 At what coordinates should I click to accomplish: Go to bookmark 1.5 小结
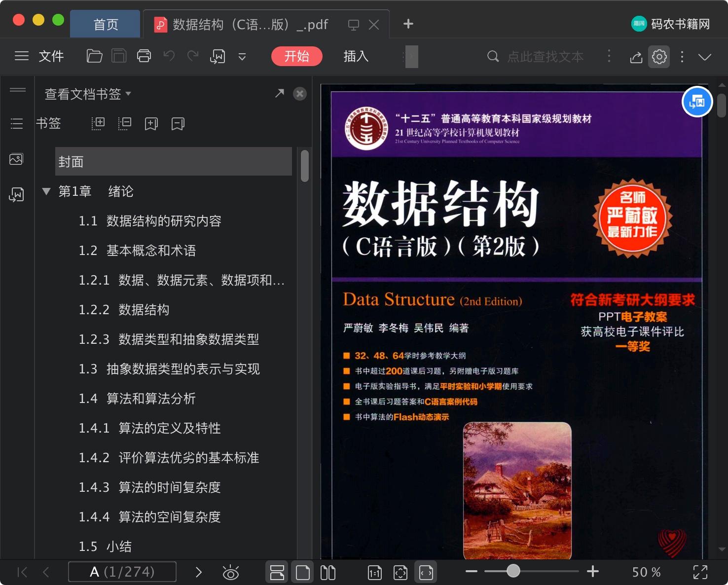(x=105, y=547)
